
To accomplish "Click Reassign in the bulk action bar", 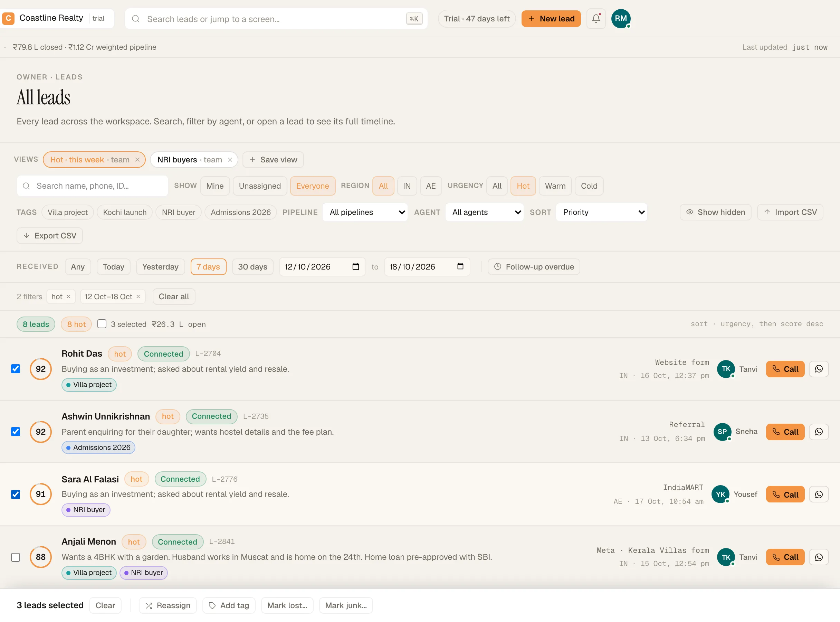I will click(x=168, y=606).
